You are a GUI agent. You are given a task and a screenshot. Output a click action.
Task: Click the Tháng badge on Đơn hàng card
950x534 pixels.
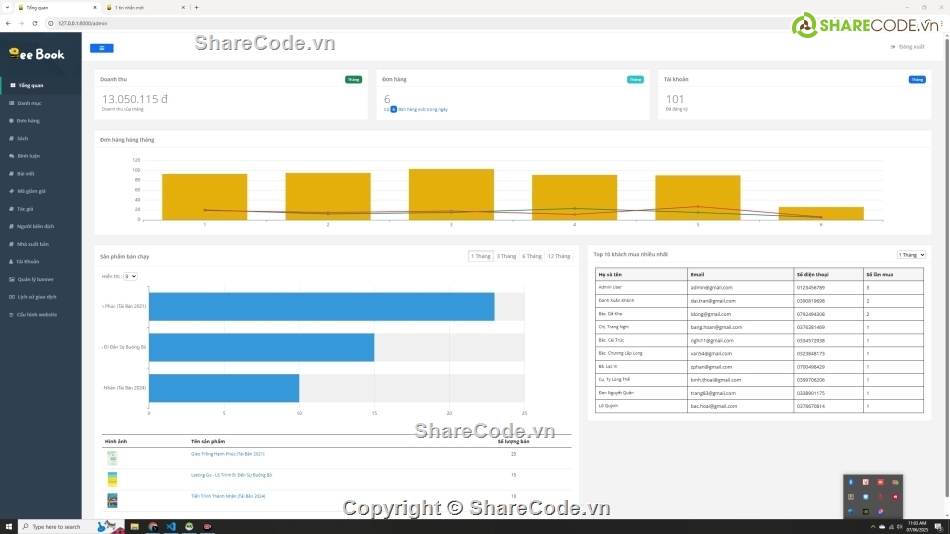[x=635, y=79]
